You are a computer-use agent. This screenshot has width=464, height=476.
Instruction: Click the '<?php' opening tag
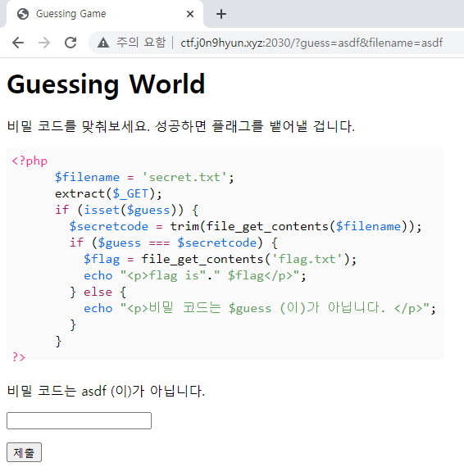click(x=30, y=161)
